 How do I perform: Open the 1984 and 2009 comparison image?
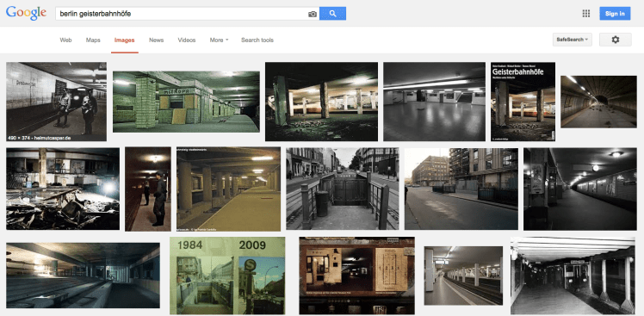coord(227,276)
